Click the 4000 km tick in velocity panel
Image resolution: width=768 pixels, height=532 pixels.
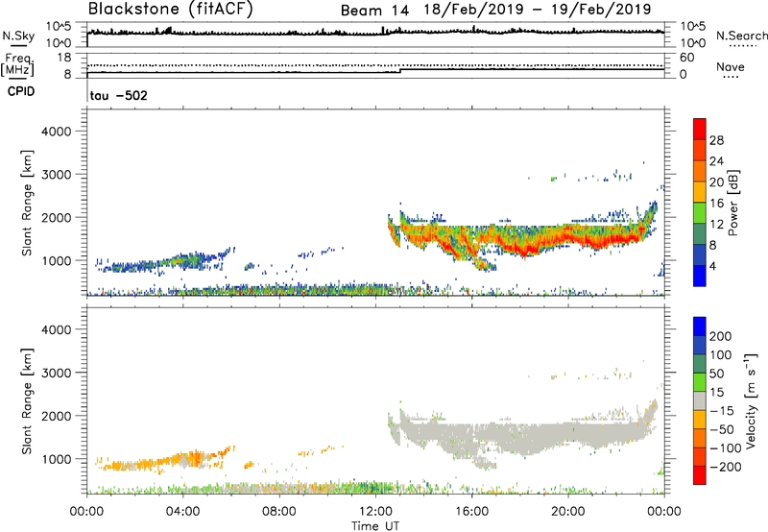(57, 329)
